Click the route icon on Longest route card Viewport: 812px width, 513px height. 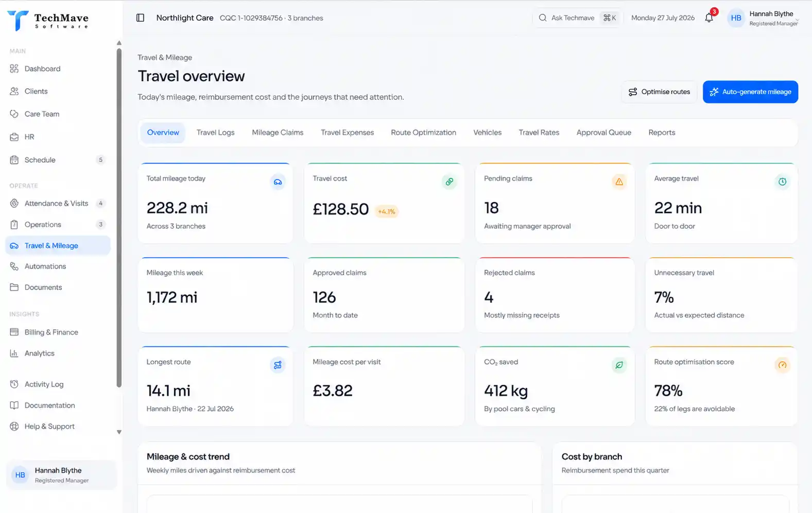(278, 365)
